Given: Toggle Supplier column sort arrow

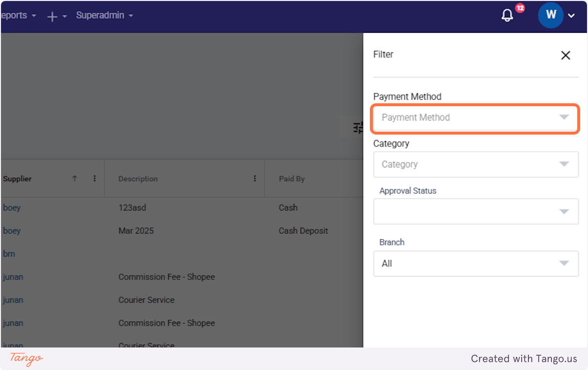Looking at the screenshot, I should click(x=74, y=179).
